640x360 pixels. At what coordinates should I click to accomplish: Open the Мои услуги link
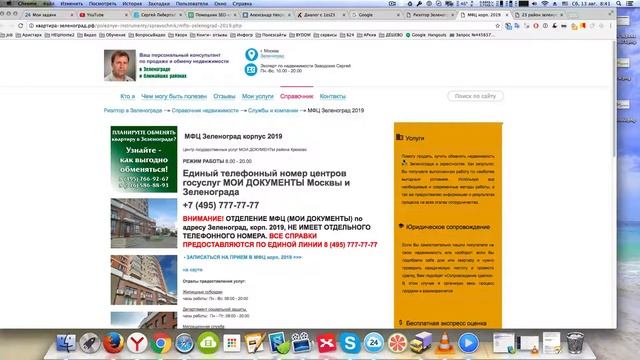[258, 96]
